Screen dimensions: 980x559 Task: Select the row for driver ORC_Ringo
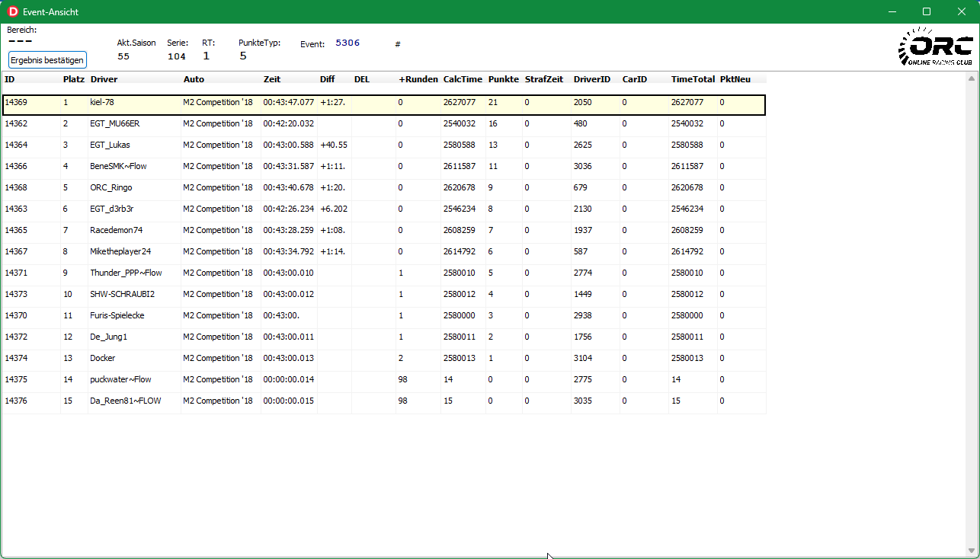click(111, 187)
